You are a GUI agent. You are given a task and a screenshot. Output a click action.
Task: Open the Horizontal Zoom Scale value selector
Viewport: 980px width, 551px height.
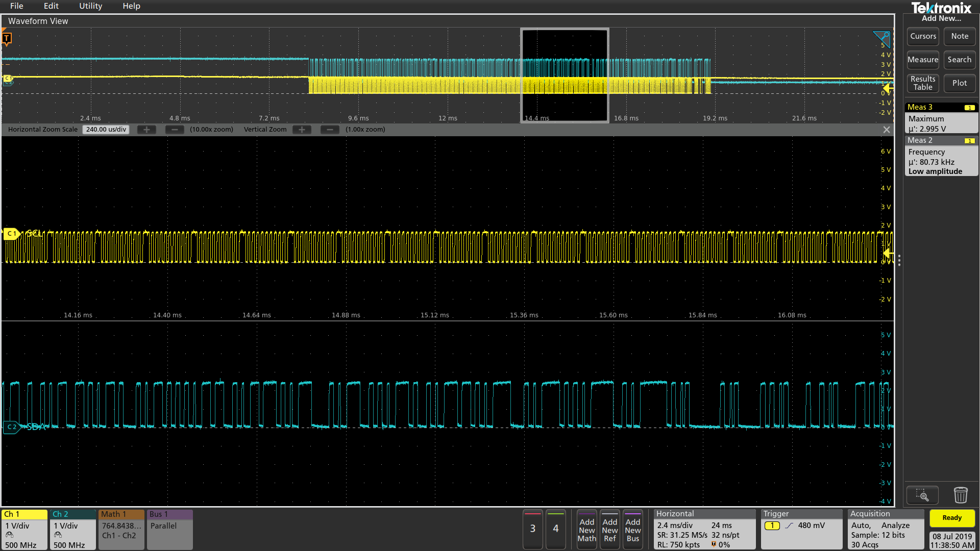click(x=106, y=129)
